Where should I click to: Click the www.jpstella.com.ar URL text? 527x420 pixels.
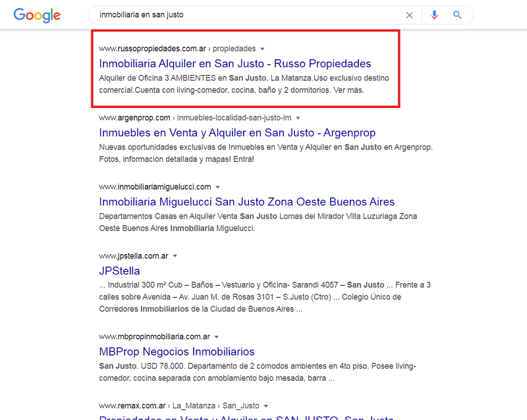(134, 256)
